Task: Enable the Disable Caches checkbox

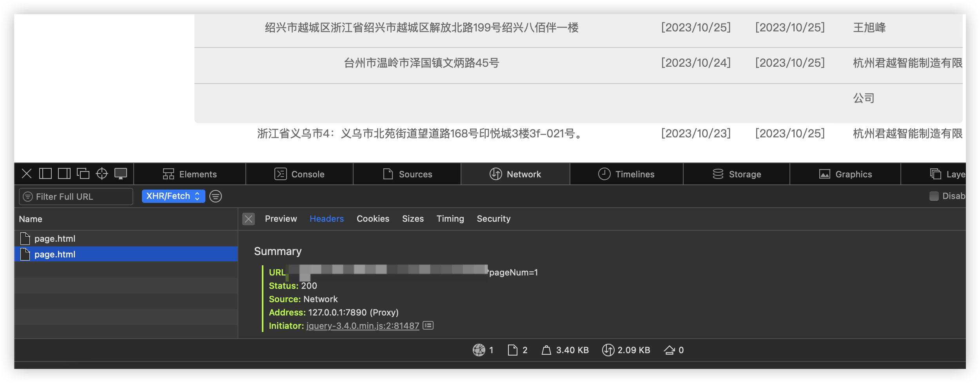Action: click(934, 195)
